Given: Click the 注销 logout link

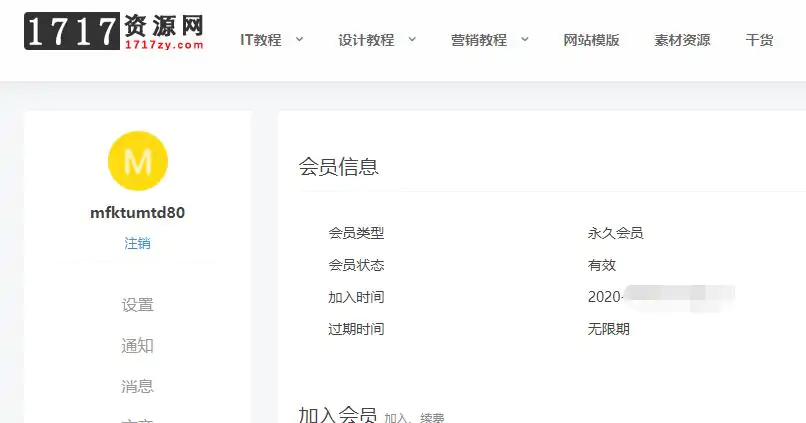Looking at the screenshot, I should tap(137, 243).
